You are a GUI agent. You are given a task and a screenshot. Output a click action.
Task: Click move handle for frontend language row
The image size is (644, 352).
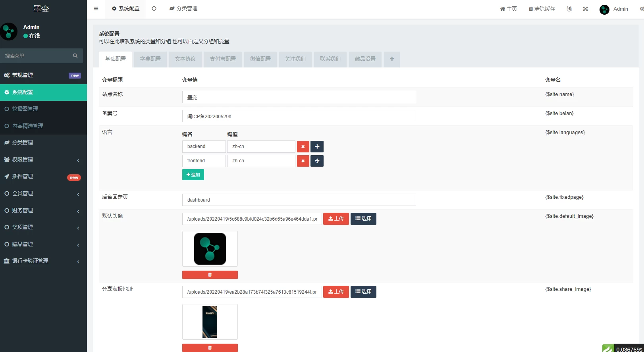click(317, 161)
